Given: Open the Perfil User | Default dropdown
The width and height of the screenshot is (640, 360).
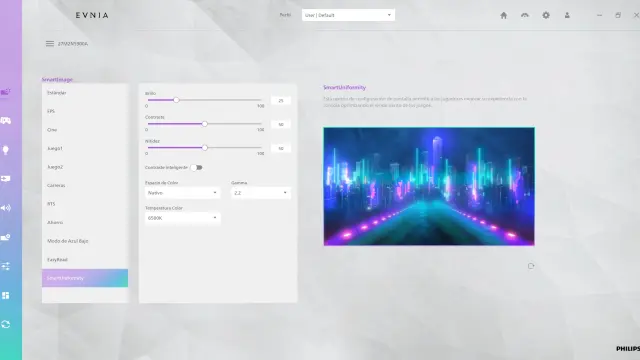Looking at the screenshot, I should pos(348,15).
